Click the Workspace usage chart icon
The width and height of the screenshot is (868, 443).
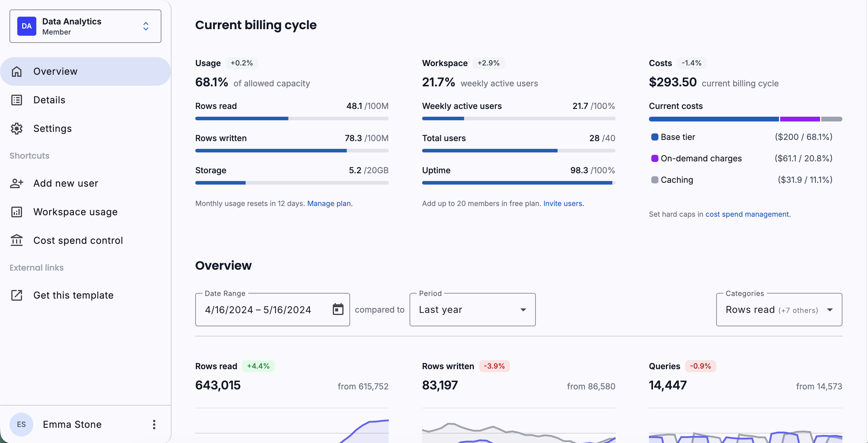tap(16, 212)
